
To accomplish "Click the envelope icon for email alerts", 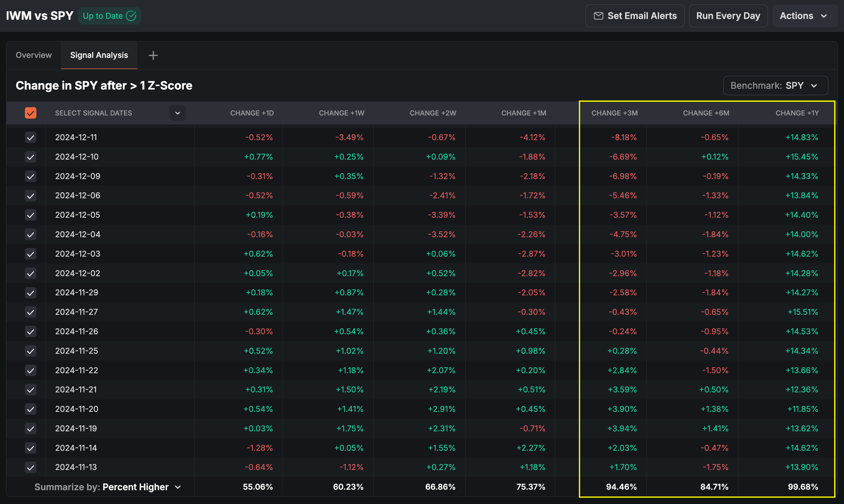I will [598, 16].
